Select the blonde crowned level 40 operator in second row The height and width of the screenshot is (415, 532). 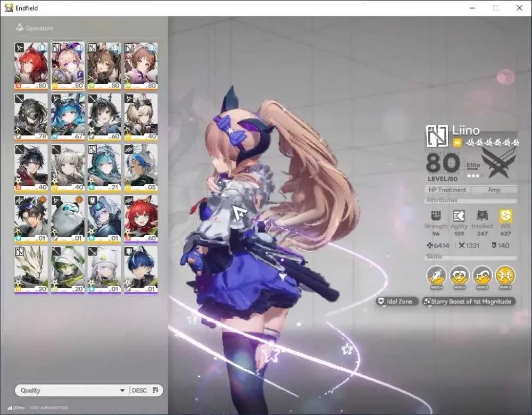pos(141,117)
